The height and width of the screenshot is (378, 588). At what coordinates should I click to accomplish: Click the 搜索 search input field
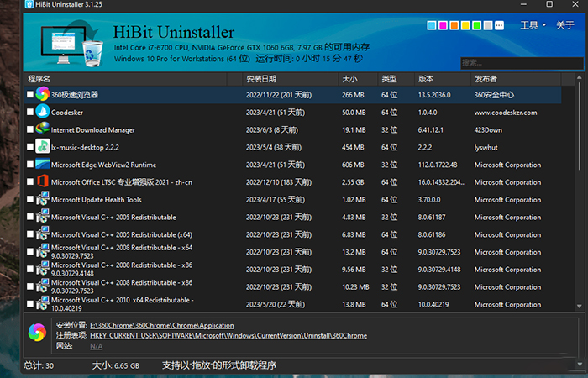522,63
